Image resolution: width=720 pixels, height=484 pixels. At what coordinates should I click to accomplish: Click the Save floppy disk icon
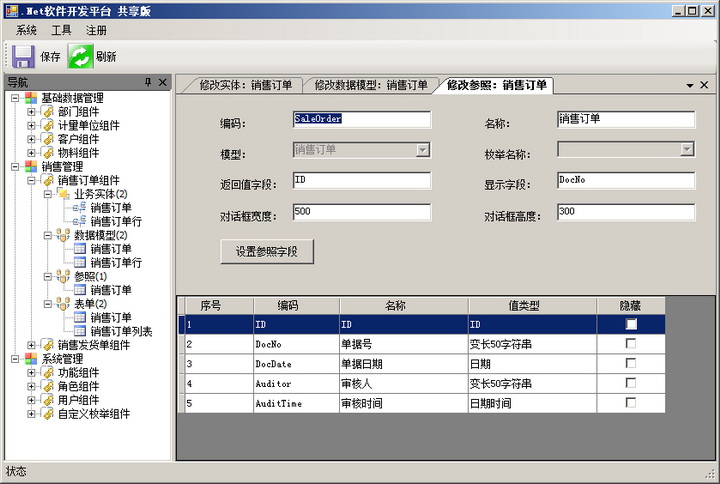click(23, 56)
